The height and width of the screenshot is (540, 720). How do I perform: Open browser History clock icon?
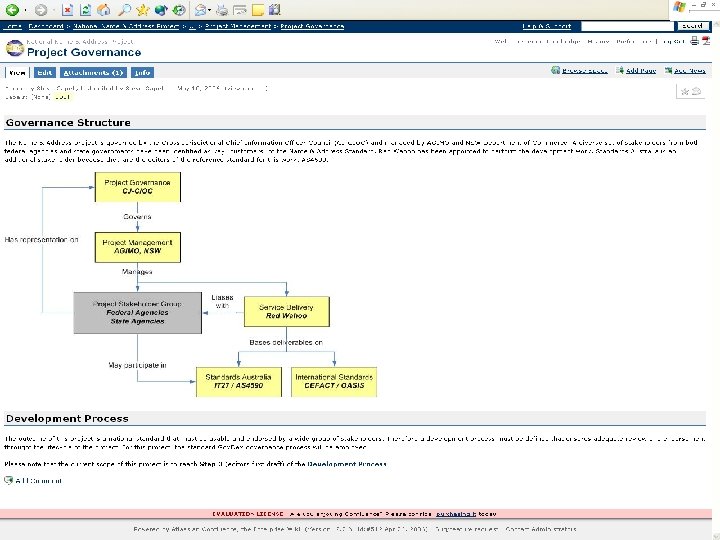179,10
